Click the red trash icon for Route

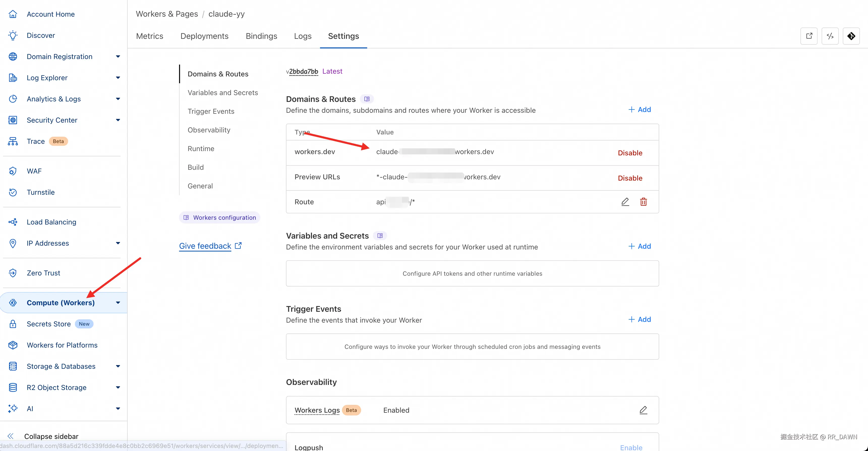tap(643, 202)
